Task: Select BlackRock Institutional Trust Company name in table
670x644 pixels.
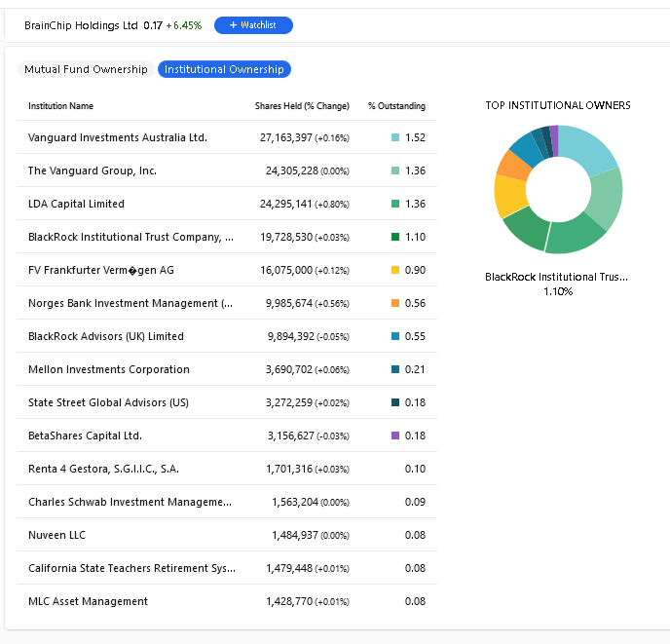Action: click(x=130, y=237)
